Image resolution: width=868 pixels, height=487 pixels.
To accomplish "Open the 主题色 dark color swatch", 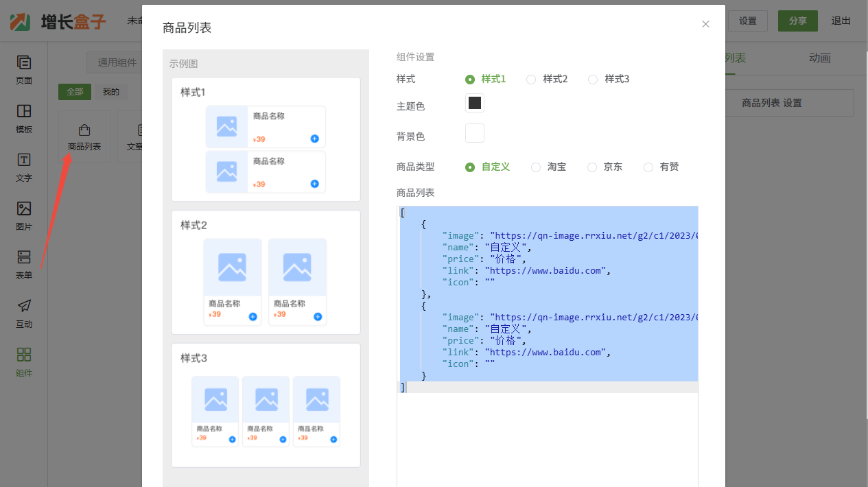I will pyautogui.click(x=475, y=103).
